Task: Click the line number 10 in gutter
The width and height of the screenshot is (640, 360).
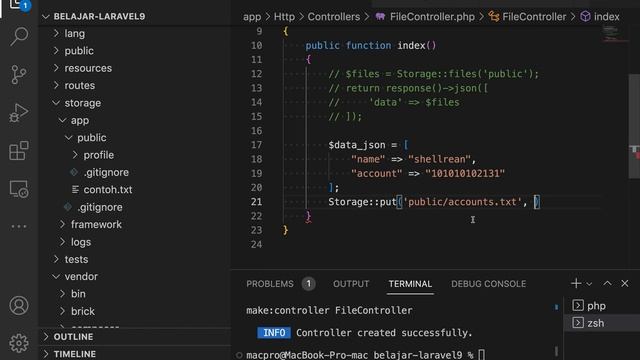Action: click(256, 45)
